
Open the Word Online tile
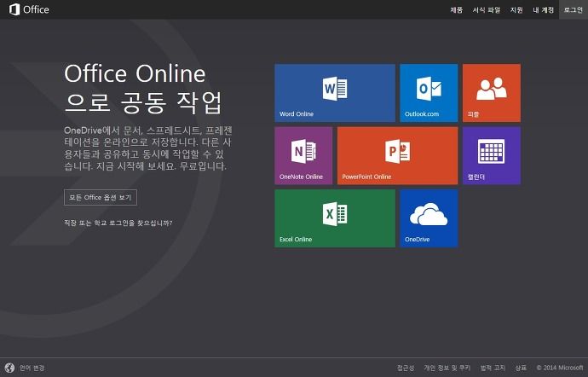(335, 93)
